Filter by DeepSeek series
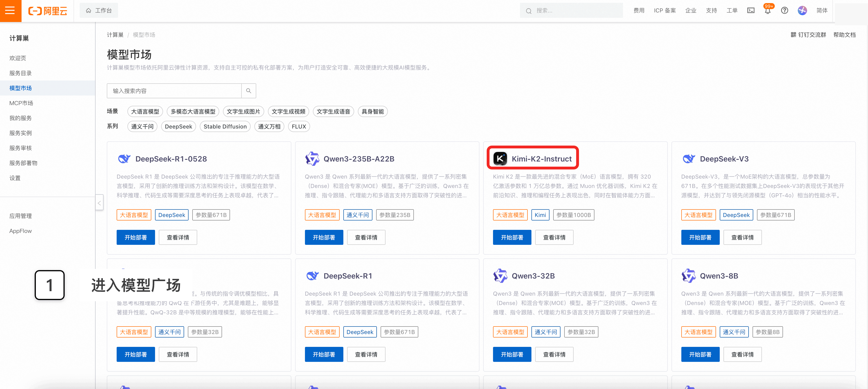 tap(178, 127)
